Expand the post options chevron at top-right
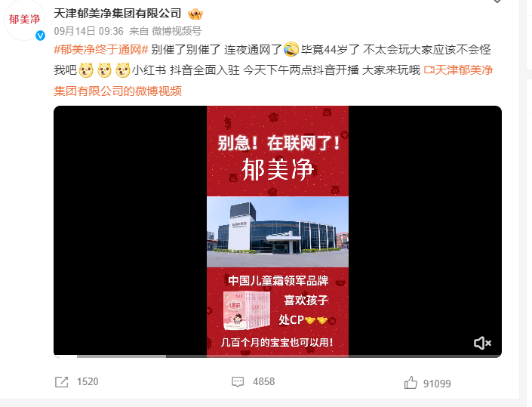 pos(497,2)
